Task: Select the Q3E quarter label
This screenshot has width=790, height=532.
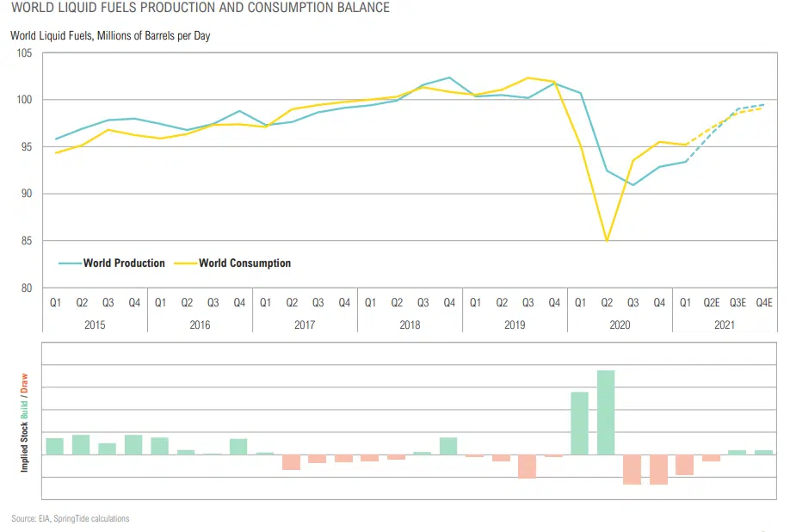Action: (738, 303)
